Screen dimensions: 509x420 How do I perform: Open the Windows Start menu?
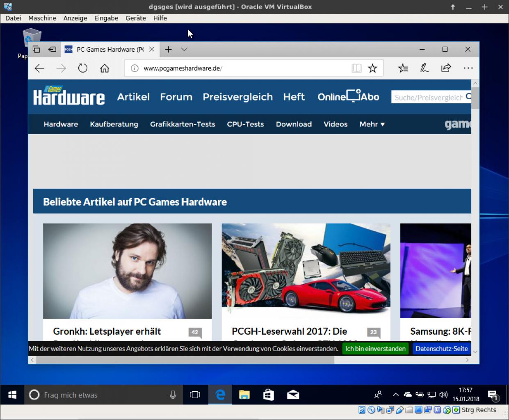[12, 395]
